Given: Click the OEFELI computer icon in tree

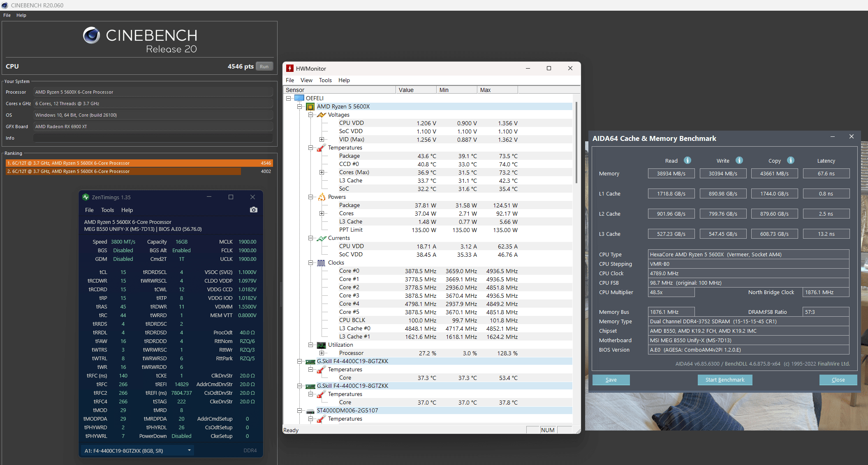Looking at the screenshot, I should point(299,98).
